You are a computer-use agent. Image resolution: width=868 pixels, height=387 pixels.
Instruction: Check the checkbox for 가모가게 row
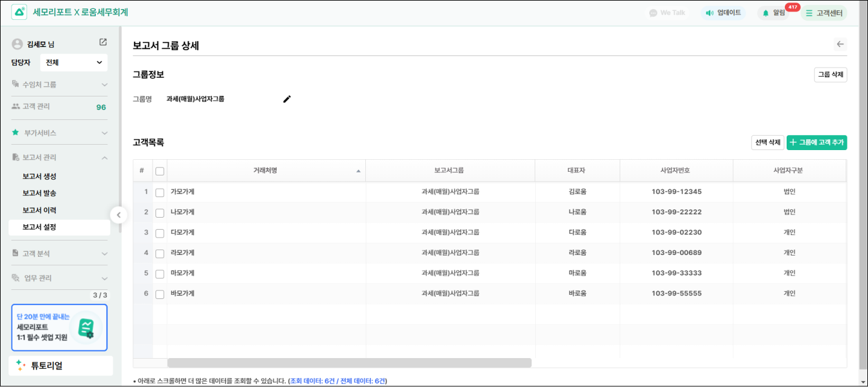160,192
